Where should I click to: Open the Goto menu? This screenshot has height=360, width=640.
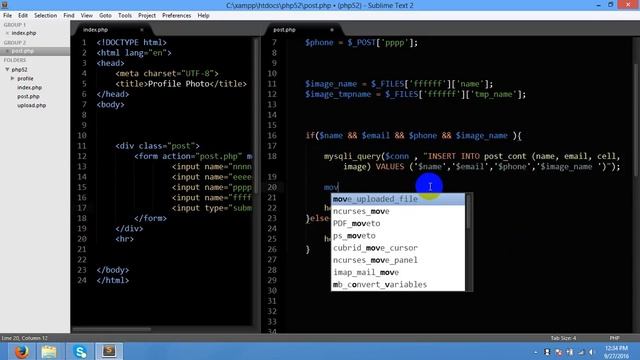coord(105,16)
